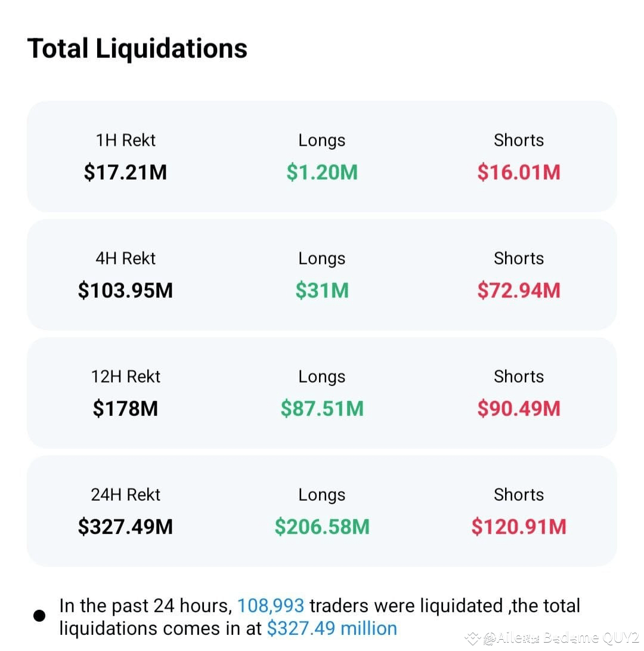Select the 4H Rekt label

click(125, 258)
